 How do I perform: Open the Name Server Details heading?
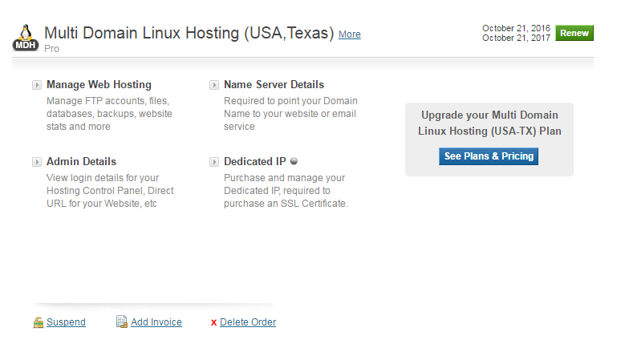point(274,84)
